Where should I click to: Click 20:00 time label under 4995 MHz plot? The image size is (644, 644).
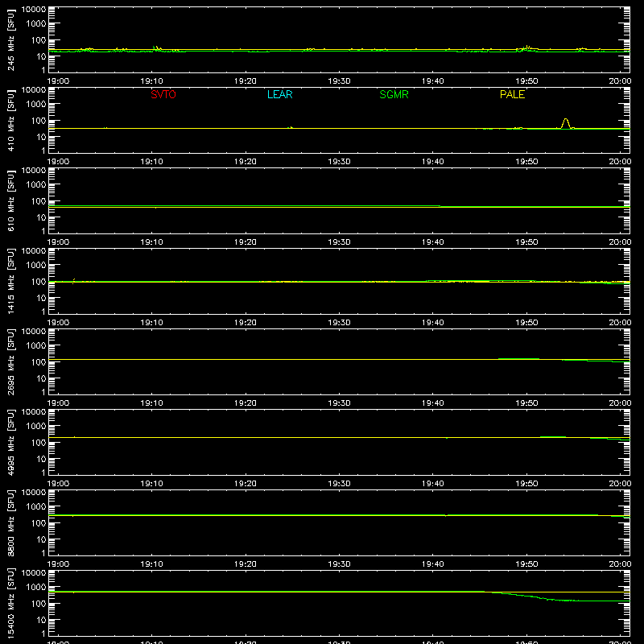[620, 484]
